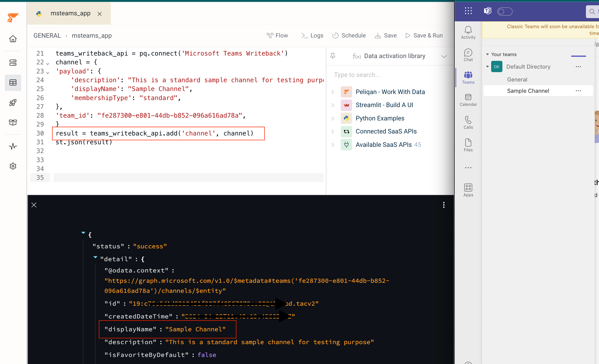Click the DD team avatar
This screenshot has height=364, width=599.
[496, 67]
